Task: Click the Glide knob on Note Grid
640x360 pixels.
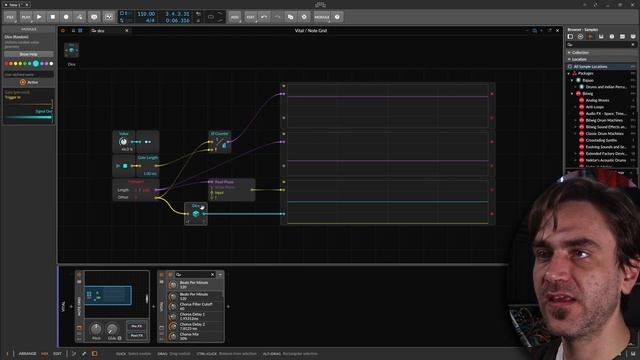Action: pyautogui.click(x=112, y=329)
